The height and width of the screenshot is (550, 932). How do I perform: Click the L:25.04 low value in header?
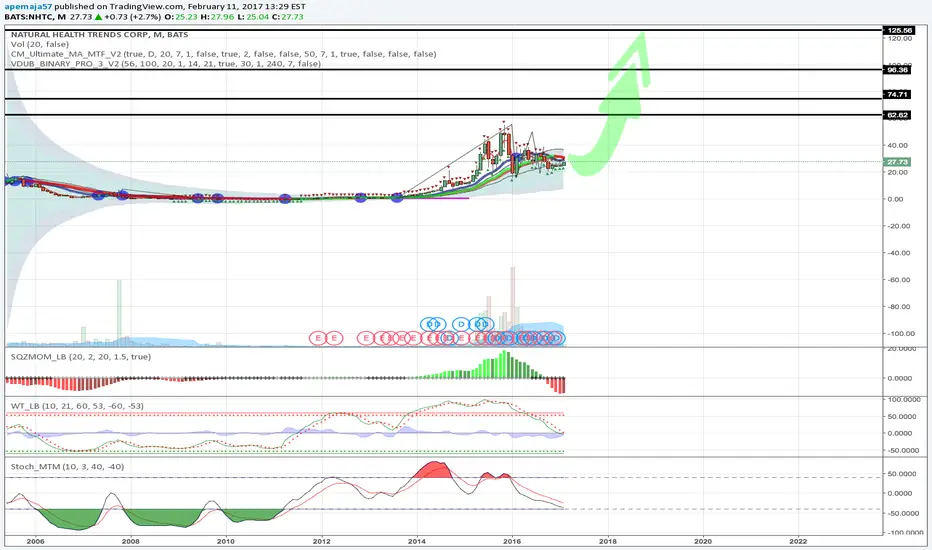coord(253,17)
